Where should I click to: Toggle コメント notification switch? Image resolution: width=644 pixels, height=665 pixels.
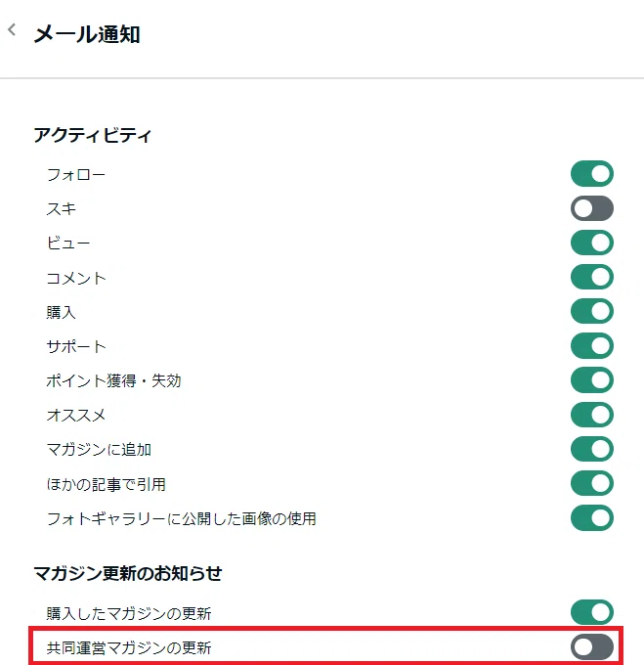tap(592, 277)
